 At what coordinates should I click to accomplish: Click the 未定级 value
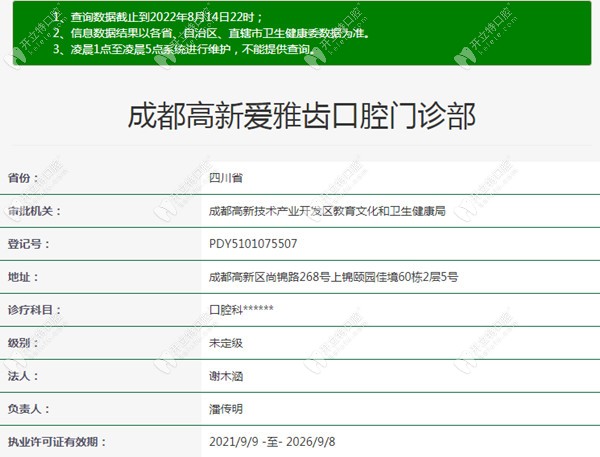(x=226, y=343)
